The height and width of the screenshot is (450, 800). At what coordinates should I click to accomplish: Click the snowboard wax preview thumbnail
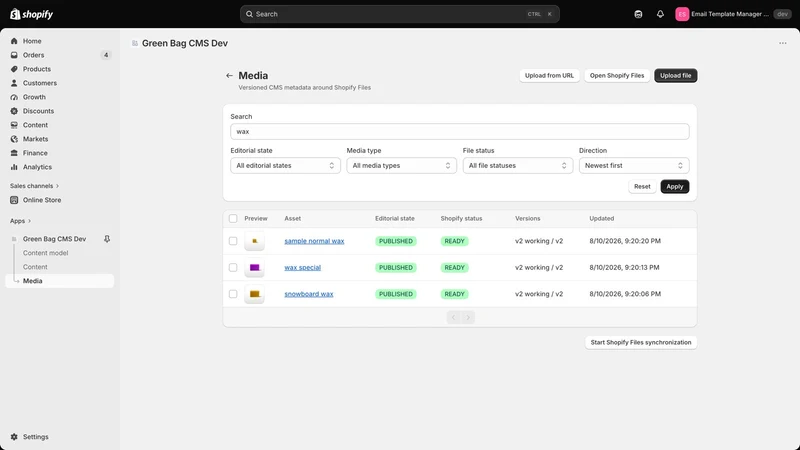tap(255, 294)
